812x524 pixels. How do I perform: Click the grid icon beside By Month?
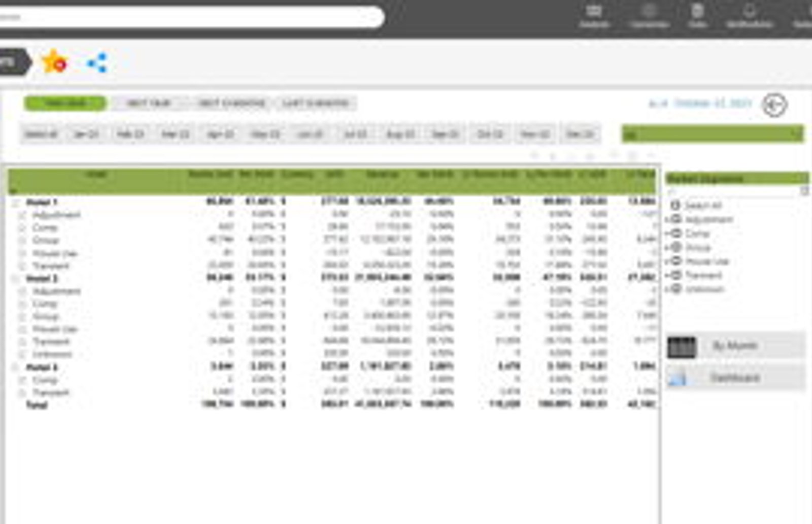(x=682, y=347)
